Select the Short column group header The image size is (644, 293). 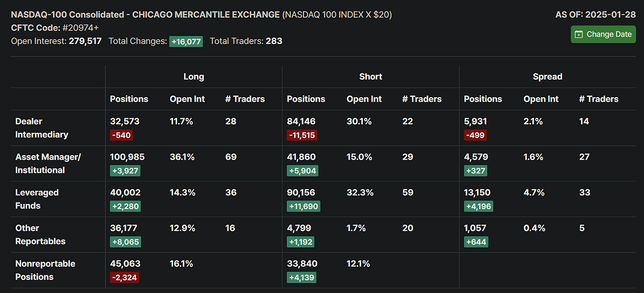click(370, 77)
